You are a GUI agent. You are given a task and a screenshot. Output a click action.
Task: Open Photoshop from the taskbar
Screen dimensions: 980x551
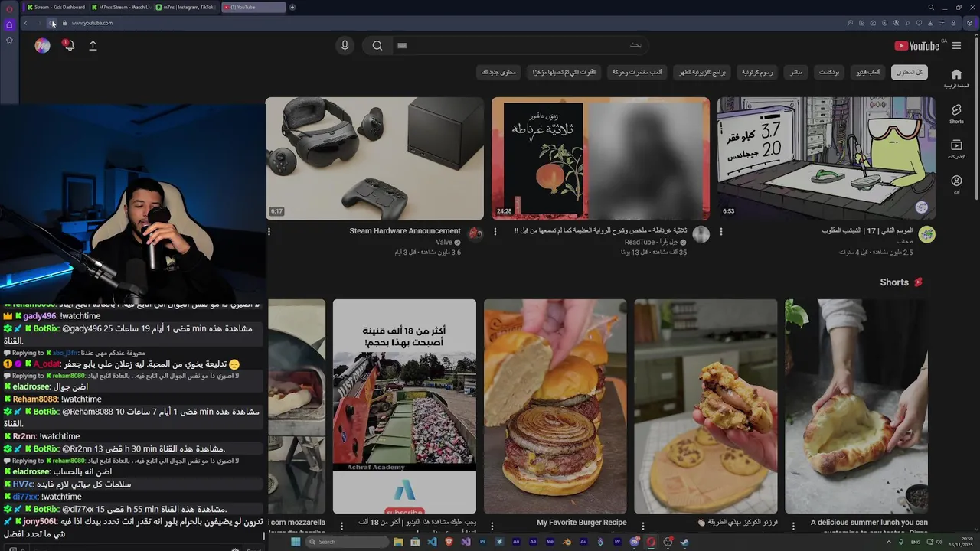coord(483,542)
